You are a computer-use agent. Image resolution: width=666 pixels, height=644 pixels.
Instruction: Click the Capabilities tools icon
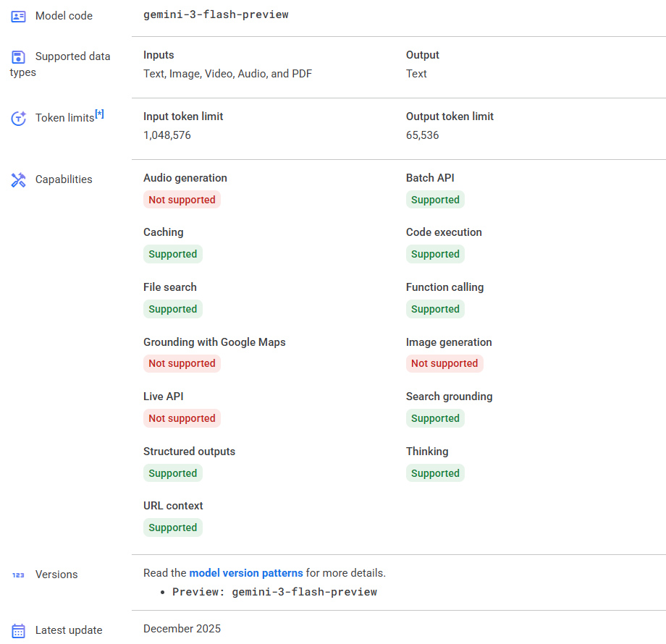click(18, 180)
